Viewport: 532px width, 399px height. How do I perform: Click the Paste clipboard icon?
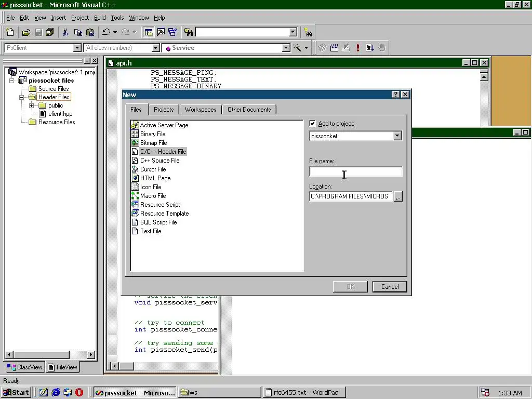90,32
